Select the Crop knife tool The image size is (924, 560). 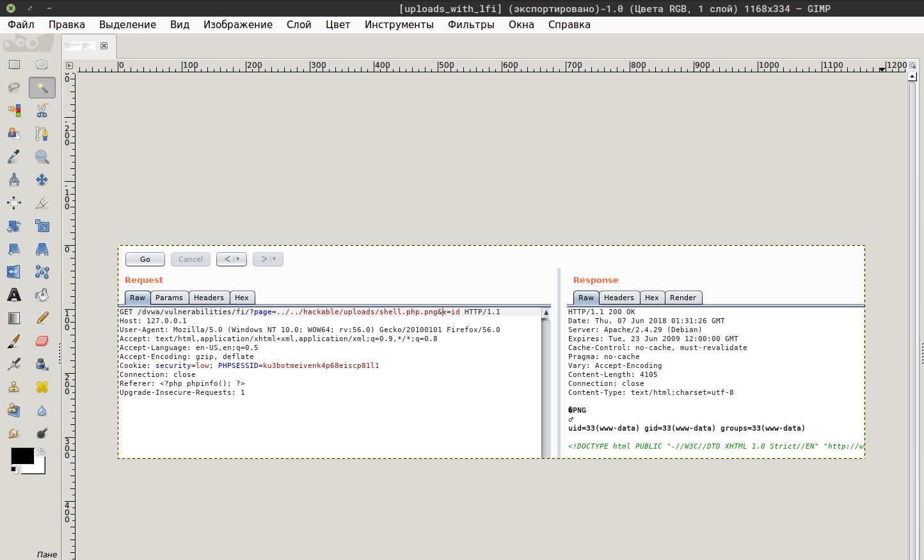42,203
